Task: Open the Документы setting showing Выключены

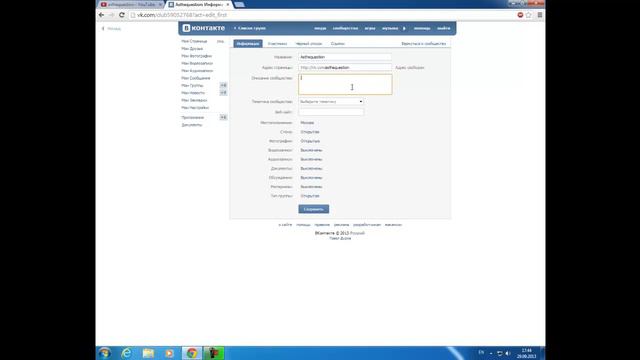Action: [x=311, y=168]
